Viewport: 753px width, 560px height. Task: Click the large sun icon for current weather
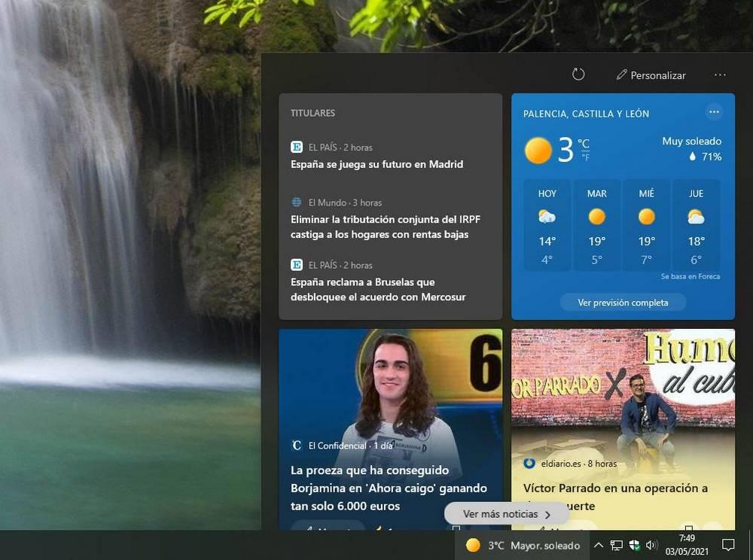(538, 151)
